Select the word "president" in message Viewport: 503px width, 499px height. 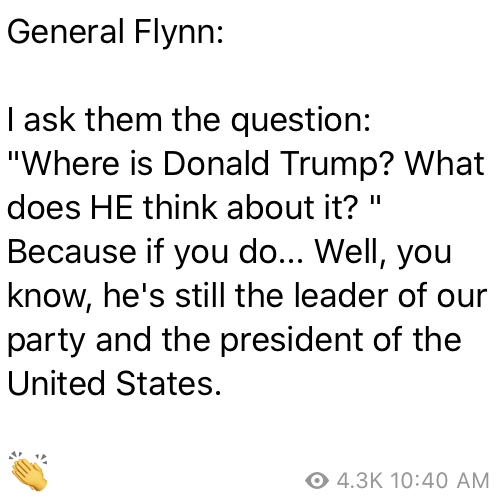pos(292,340)
